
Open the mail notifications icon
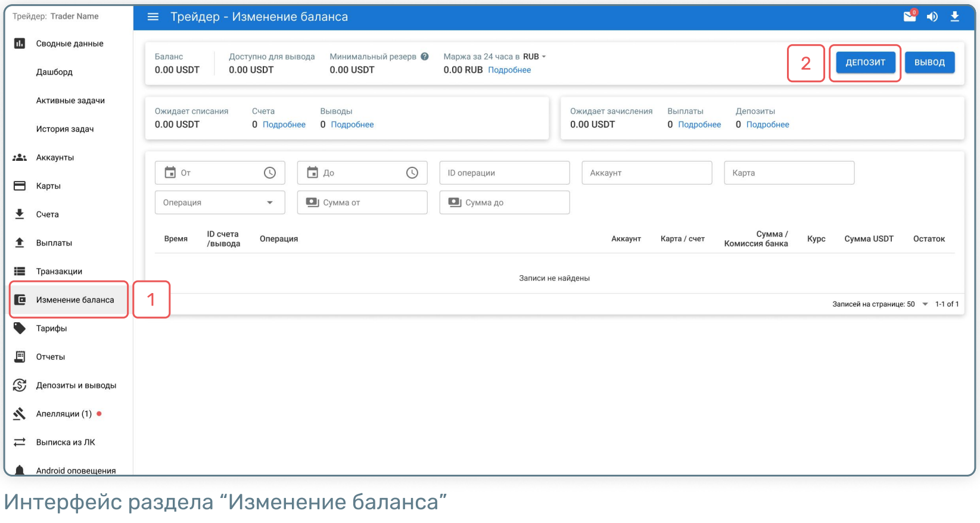[x=909, y=17]
